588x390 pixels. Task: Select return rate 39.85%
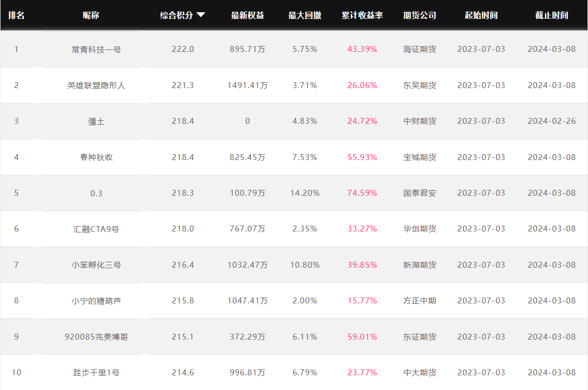pos(362,265)
